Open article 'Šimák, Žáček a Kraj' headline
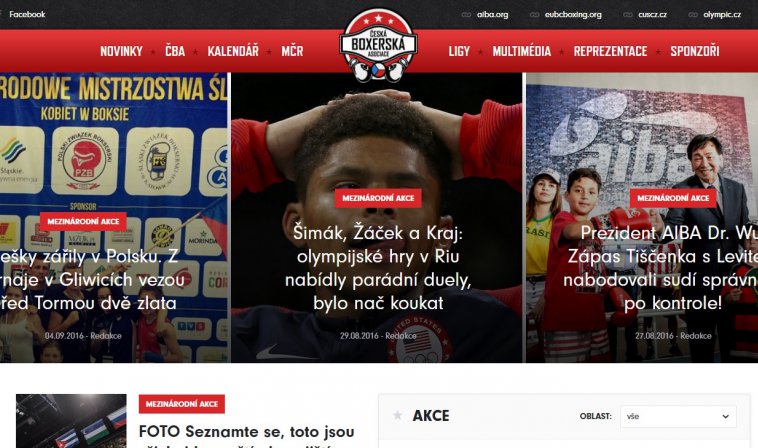This screenshot has height=448, width=758. click(378, 268)
